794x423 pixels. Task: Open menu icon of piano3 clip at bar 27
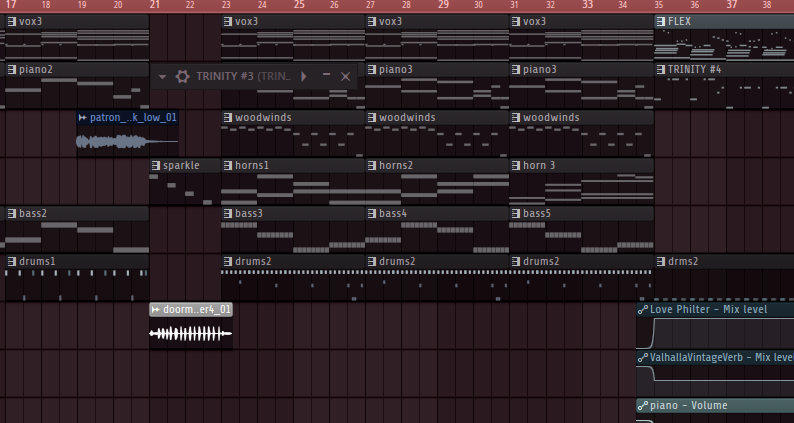click(372, 70)
